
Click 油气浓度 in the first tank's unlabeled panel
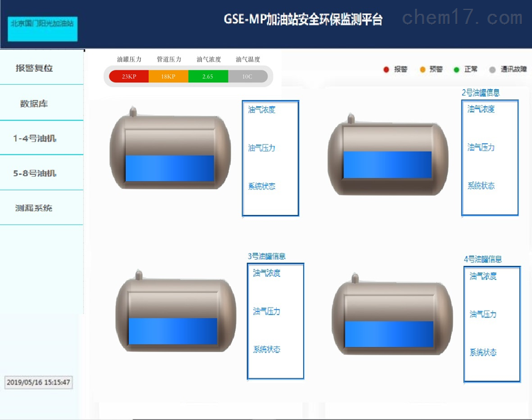[262, 109]
